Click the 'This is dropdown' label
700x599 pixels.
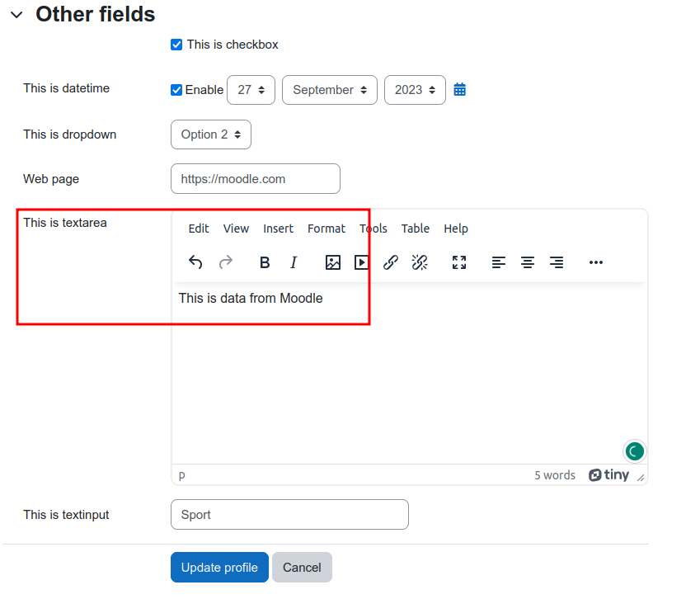[69, 134]
